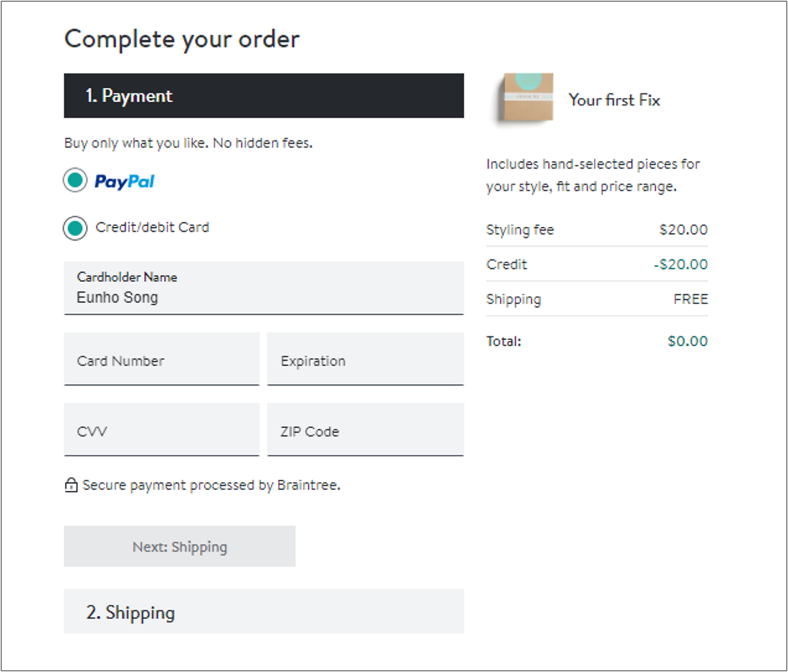Edit the Cardholder Name field
Image resolution: width=788 pixels, height=672 pixels.
pyautogui.click(x=263, y=288)
